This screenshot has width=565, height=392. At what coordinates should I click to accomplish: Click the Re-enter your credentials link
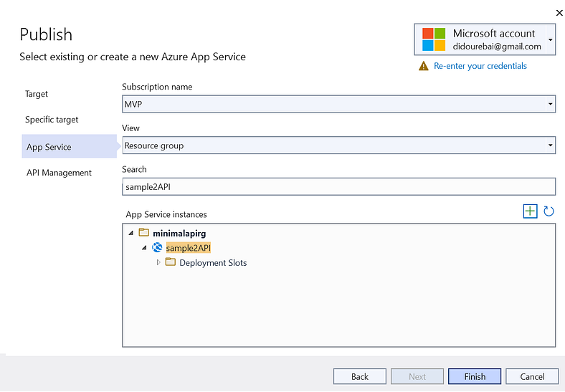(x=480, y=66)
